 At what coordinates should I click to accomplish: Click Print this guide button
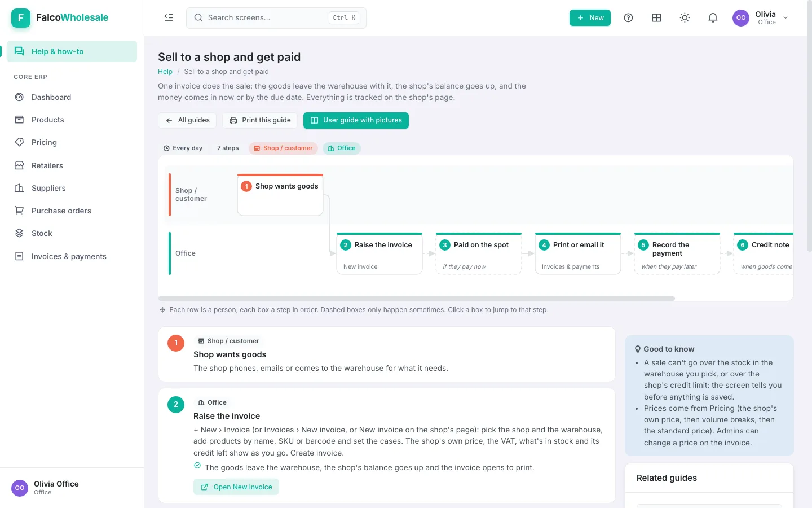[261, 120]
